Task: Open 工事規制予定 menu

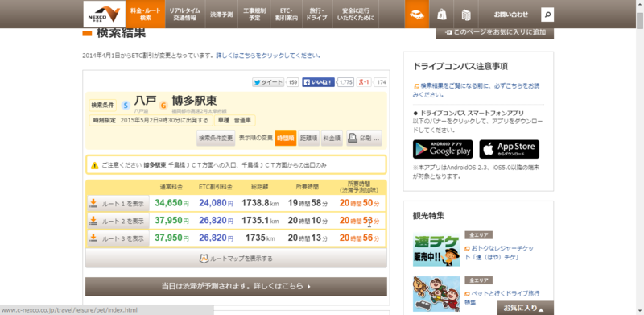Action: [254, 15]
